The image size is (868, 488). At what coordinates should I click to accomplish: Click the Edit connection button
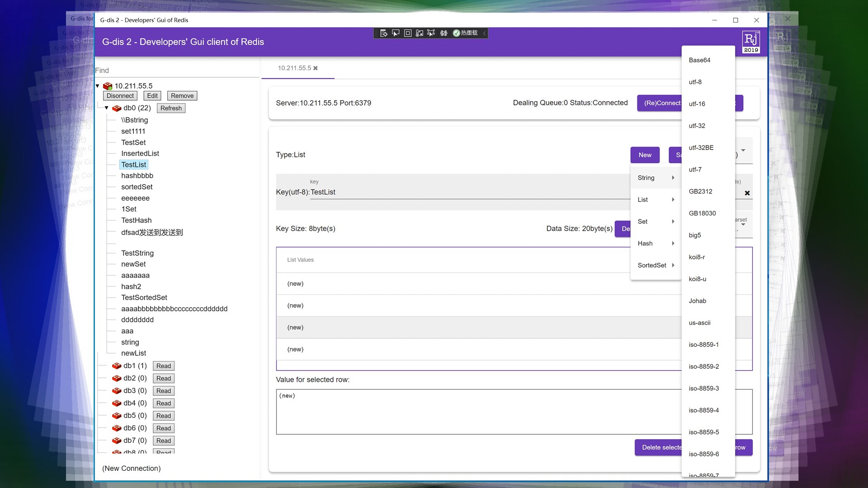click(x=152, y=96)
